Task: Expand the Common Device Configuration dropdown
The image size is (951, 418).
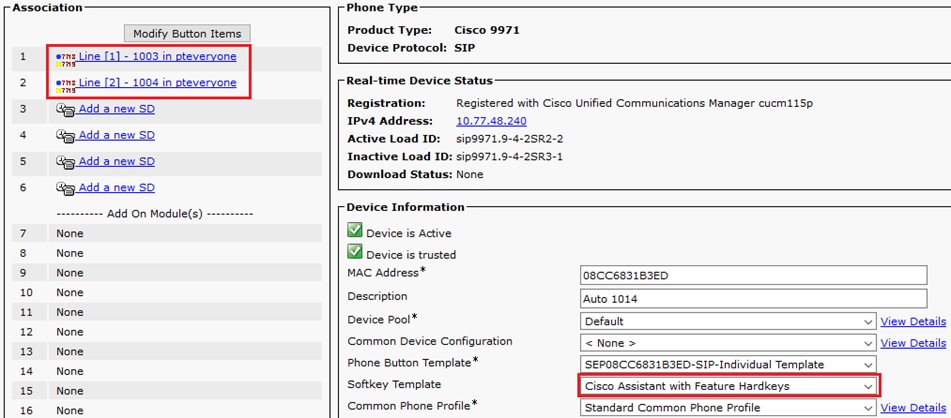Action: pos(728,343)
